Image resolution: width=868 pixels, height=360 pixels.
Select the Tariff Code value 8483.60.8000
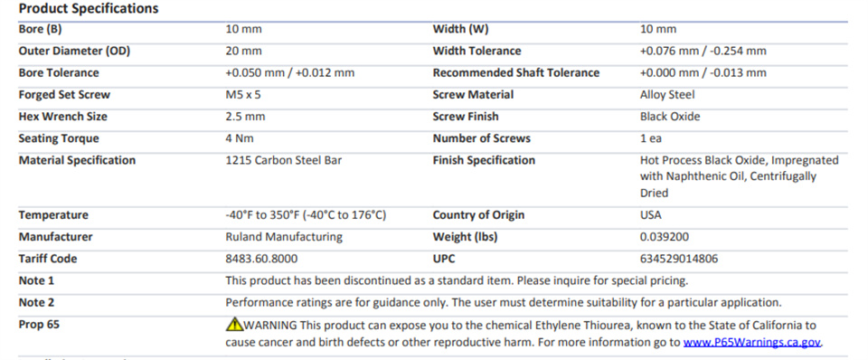click(262, 260)
